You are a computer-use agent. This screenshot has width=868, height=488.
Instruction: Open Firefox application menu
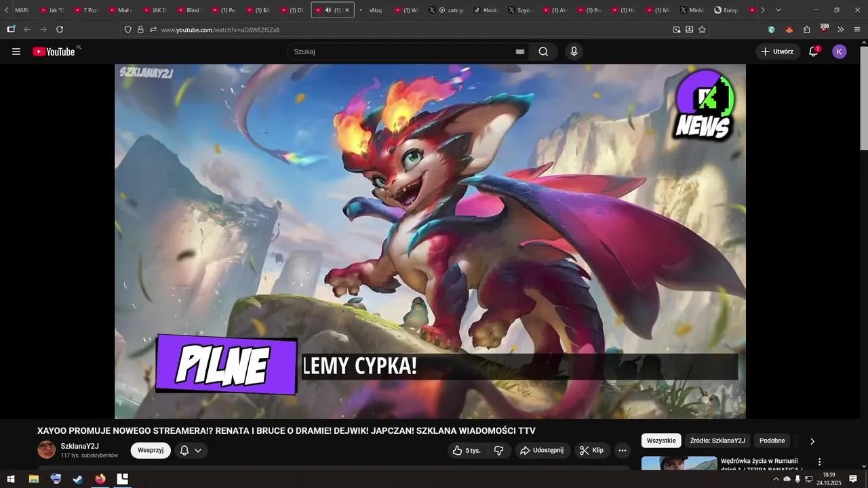(x=857, y=29)
